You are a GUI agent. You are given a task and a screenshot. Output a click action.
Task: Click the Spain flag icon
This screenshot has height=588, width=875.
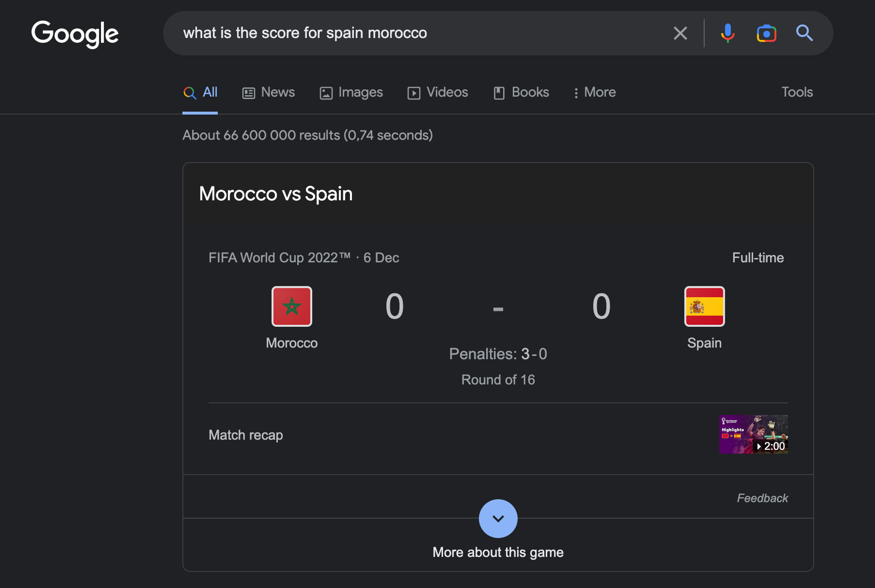tap(704, 306)
